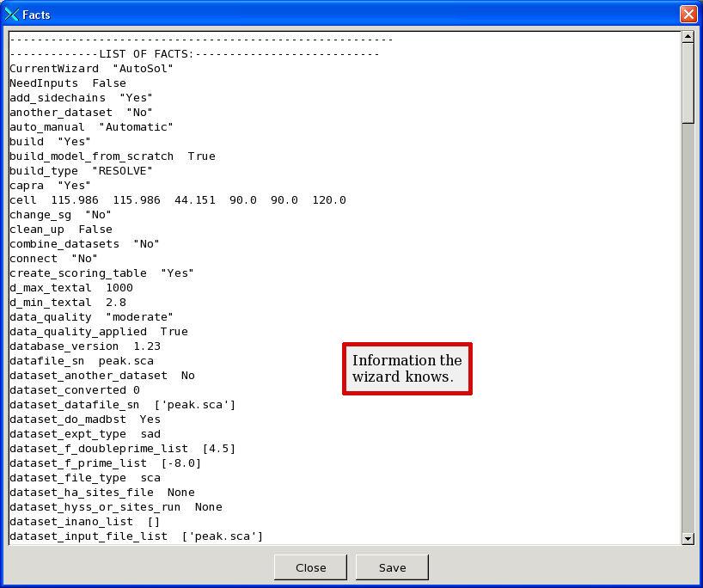Click the CurrentWizard "AutoSol" line
This screenshot has width=703, height=588.
92,69
